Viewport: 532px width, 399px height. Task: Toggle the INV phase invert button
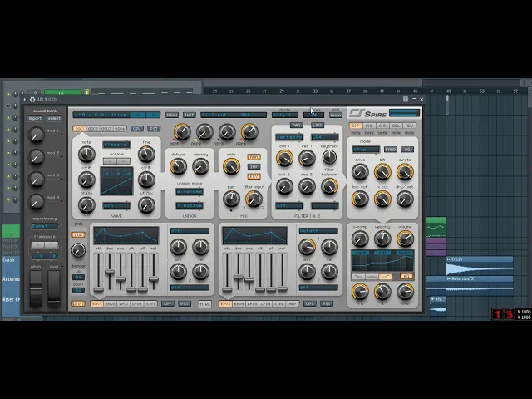(x=254, y=167)
